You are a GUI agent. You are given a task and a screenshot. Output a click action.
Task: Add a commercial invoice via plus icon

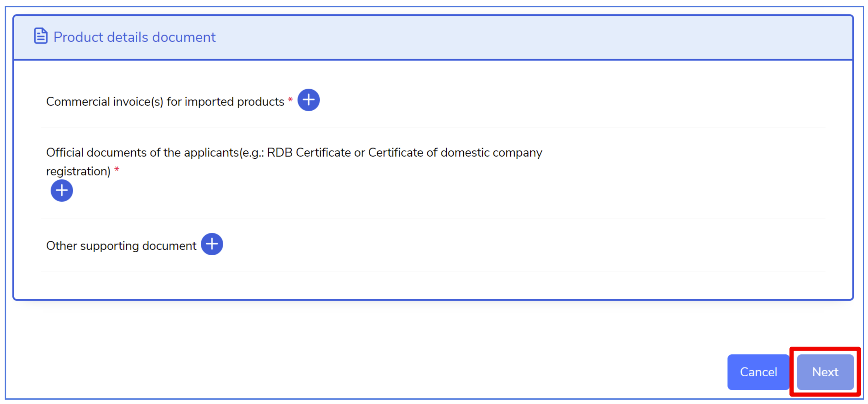point(308,100)
